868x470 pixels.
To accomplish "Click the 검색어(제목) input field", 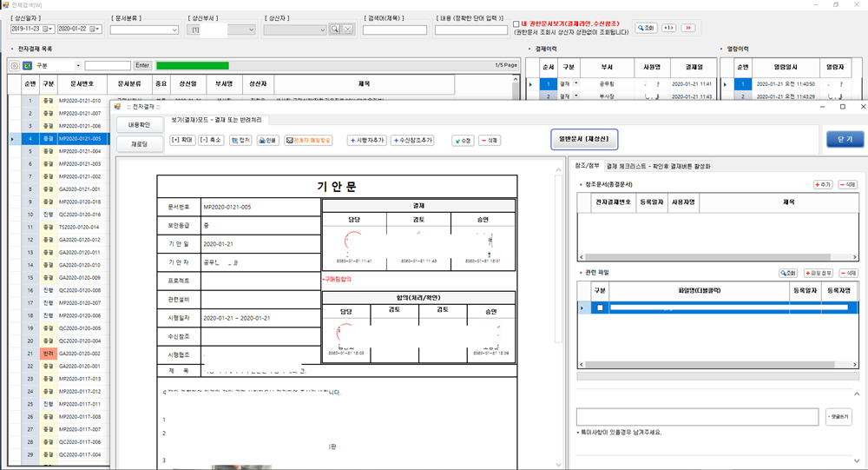I will tap(395, 30).
